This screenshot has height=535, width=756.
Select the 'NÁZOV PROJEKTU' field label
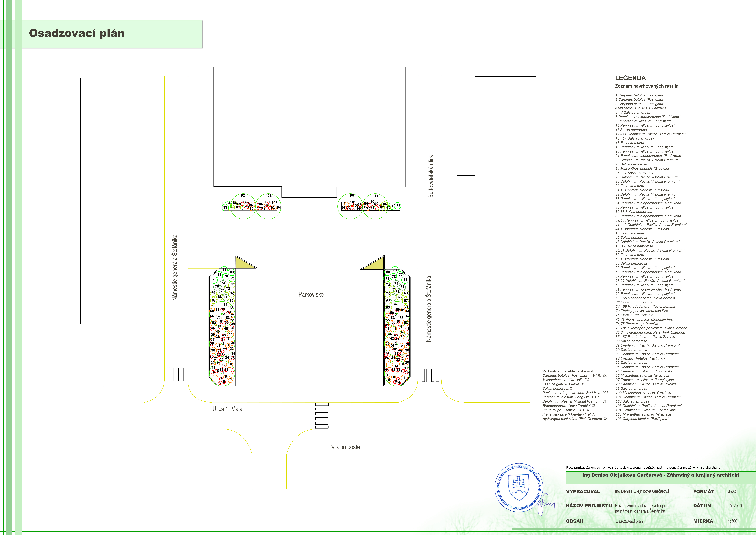[x=589, y=506]
